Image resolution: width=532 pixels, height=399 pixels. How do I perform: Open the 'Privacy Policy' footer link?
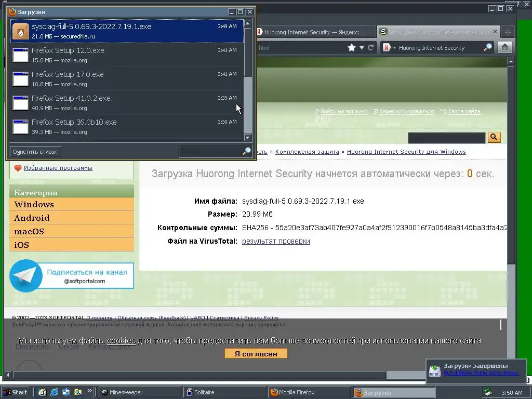click(x=261, y=318)
